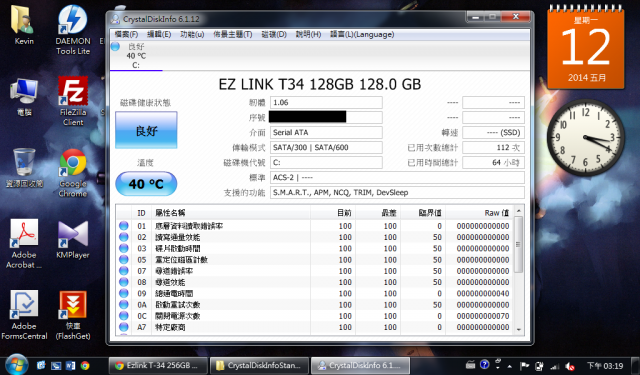
Task: Switch to Ezlink T-34 256GB Chrome taskbar window
Action: (x=158, y=366)
